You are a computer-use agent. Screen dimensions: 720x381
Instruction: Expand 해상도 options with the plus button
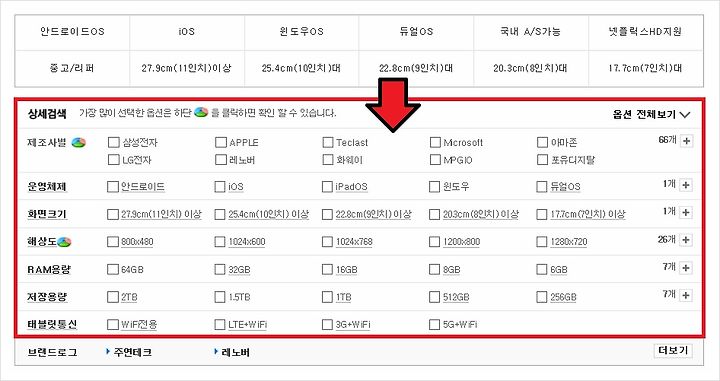click(686, 240)
